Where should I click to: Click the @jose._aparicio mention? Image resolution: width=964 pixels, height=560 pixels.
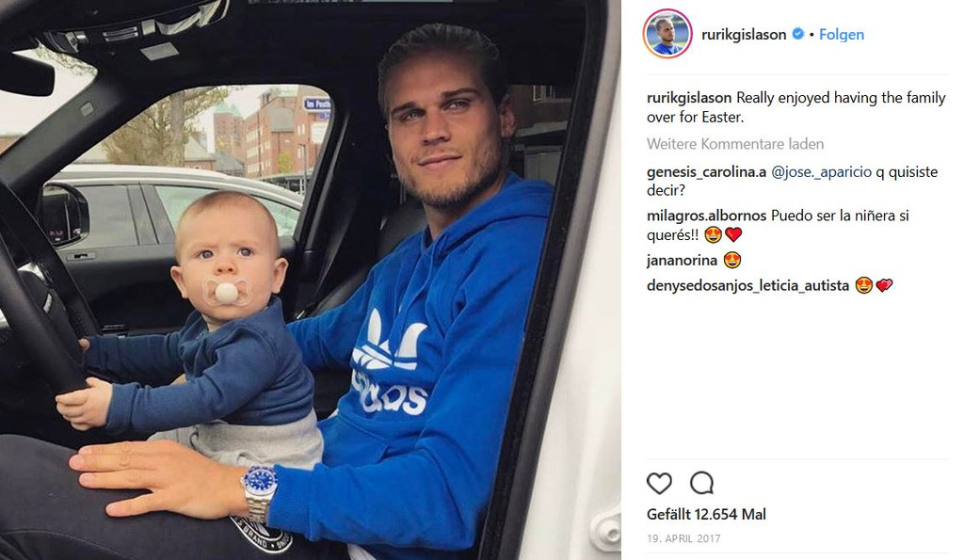[x=821, y=172]
